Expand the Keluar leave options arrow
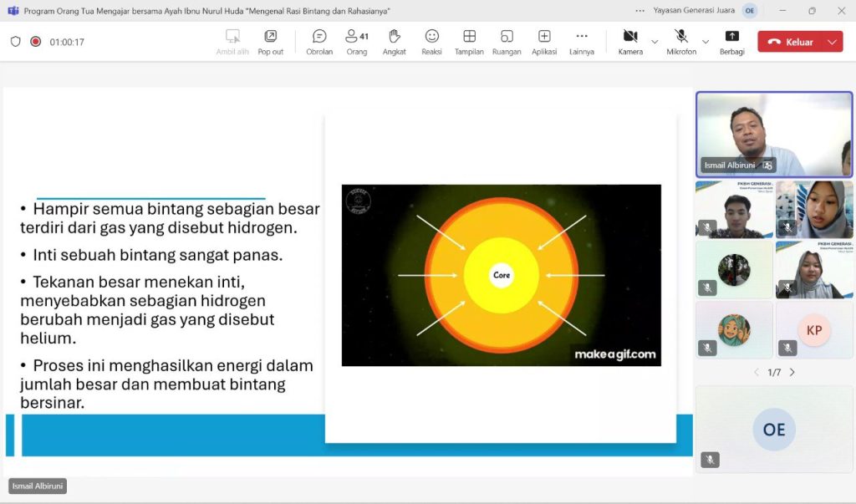856x504 pixels. 833,42
